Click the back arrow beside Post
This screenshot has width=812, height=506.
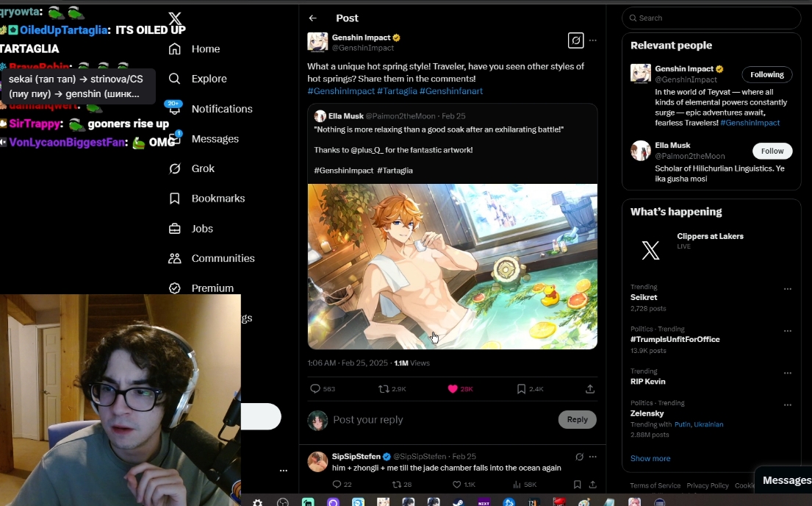click(313, 18)
